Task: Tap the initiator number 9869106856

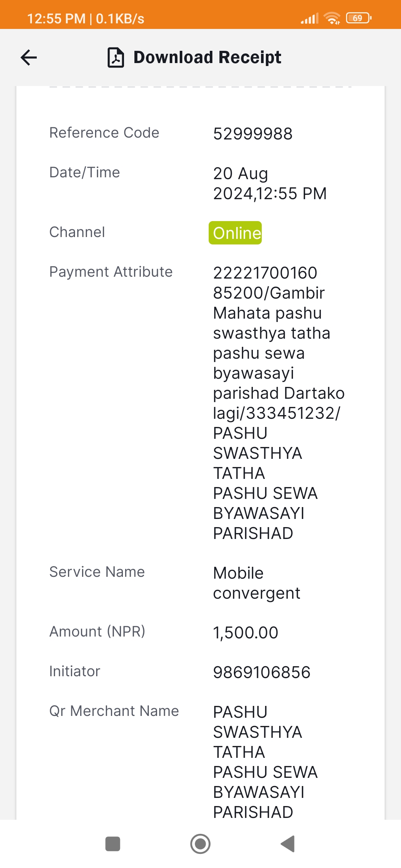Action: coord(262,673)
